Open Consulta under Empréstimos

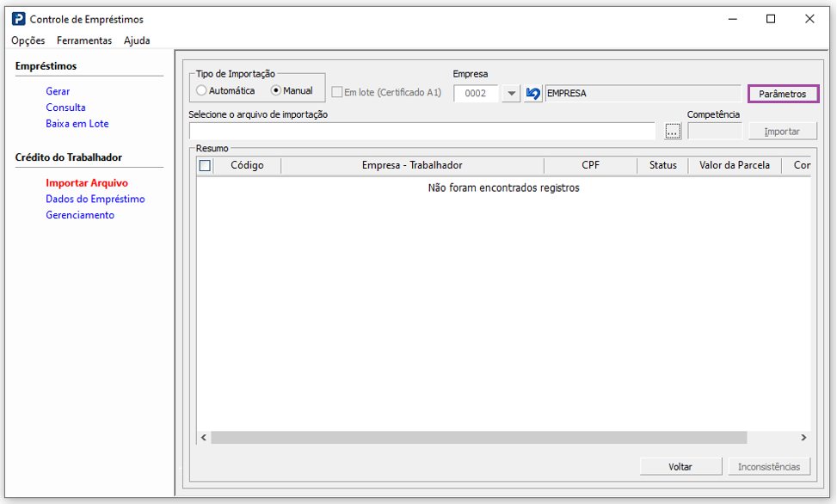tap(65, 108)
